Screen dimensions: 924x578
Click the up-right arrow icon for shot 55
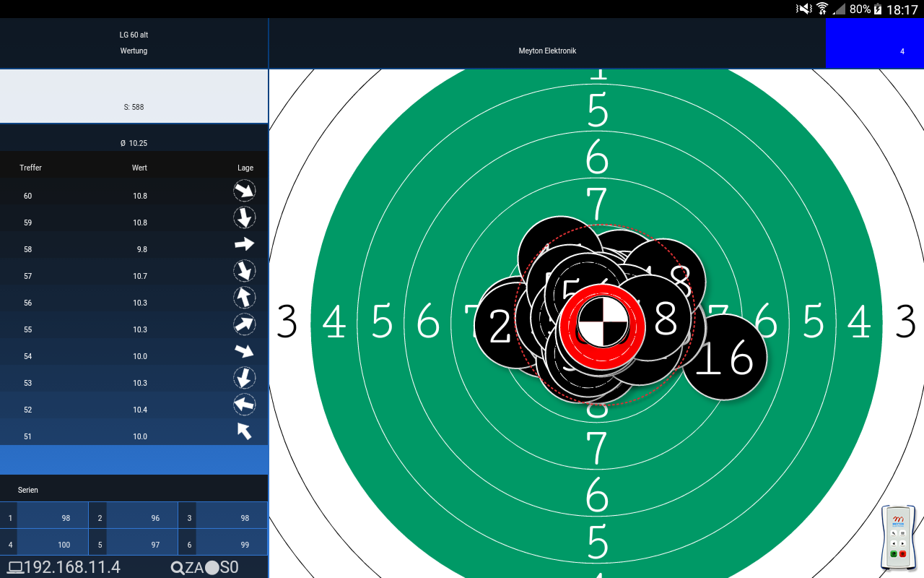point(245,324)
